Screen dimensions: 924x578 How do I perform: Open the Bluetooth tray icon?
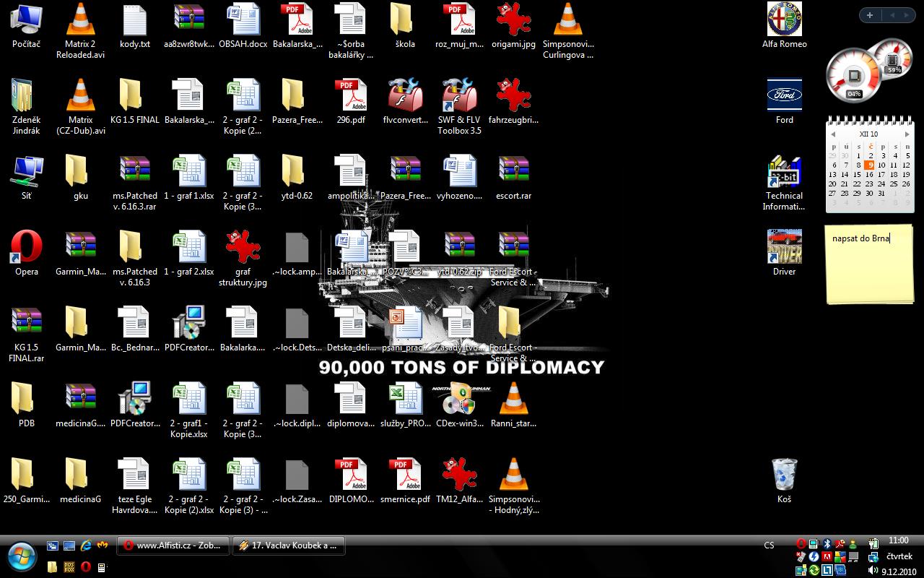(828, 544)
